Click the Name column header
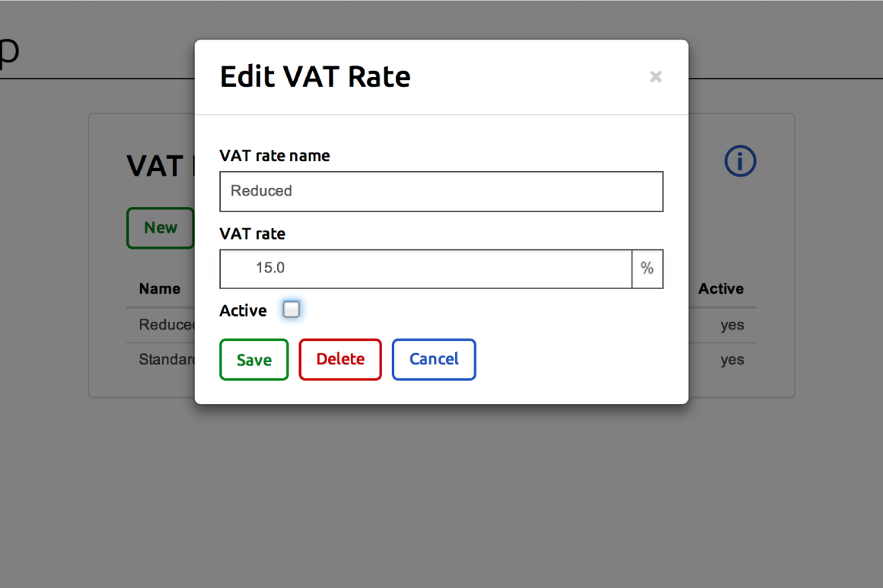883x588 pixels. 160,289
